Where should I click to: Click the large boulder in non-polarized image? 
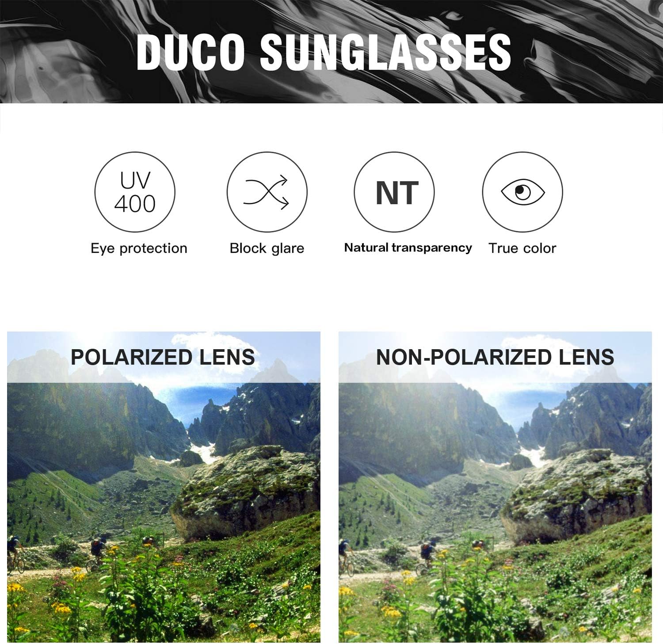tap(577, 495)
